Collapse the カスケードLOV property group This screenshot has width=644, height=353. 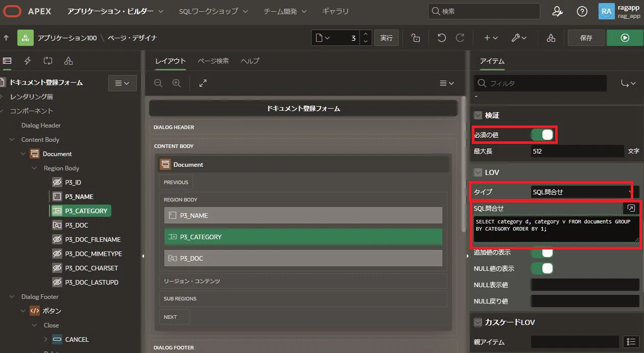point(478,322)
